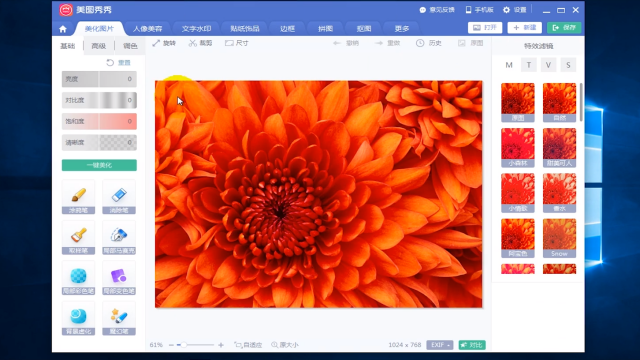
Task: Click the 旋转 rotate tool
Action: point(164,43)
